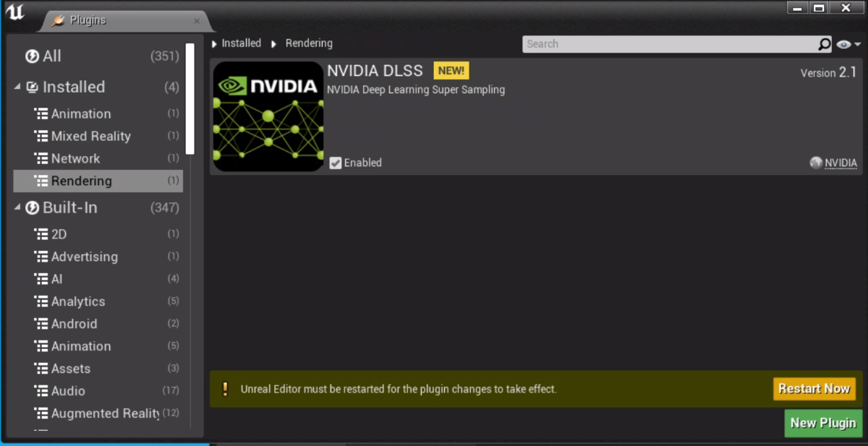
Task: Click list icon beside Android
Action: click(x=41, y=324)
